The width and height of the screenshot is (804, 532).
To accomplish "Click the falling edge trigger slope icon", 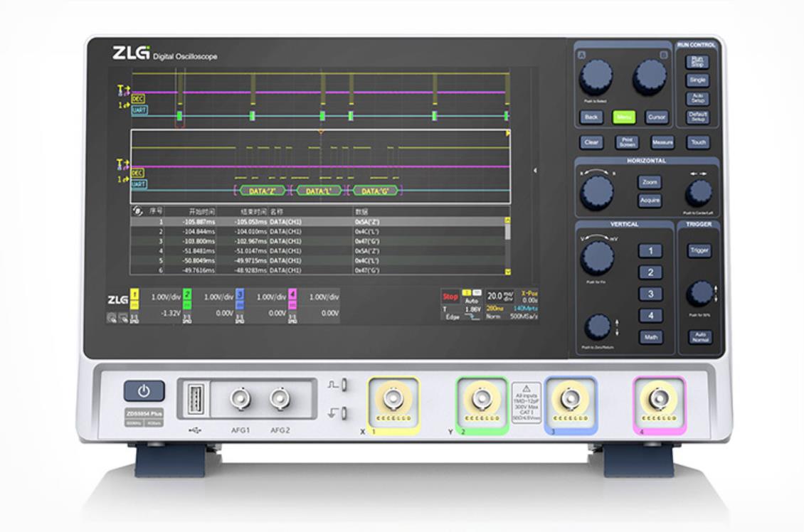I will pyautogui.click(x=471, y=317).
